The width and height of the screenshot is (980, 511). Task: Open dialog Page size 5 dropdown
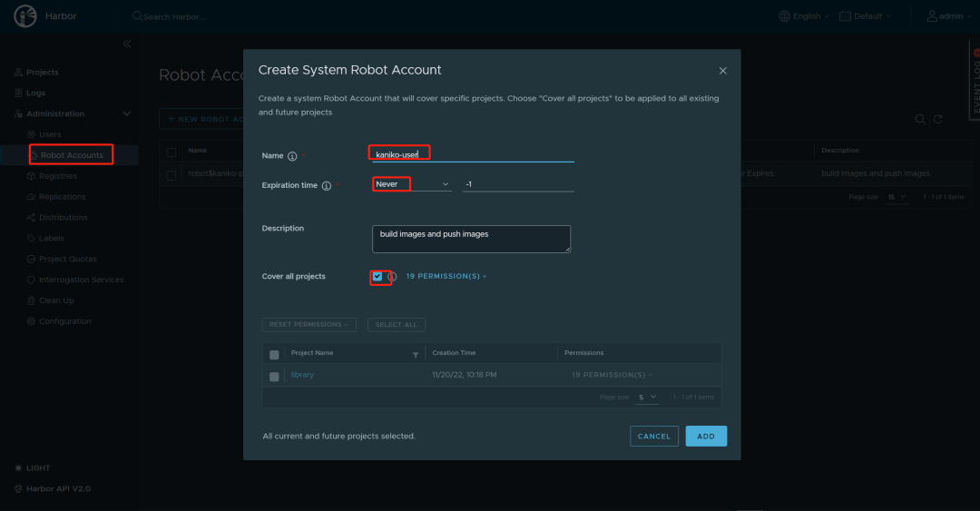[x=648, y=398]
